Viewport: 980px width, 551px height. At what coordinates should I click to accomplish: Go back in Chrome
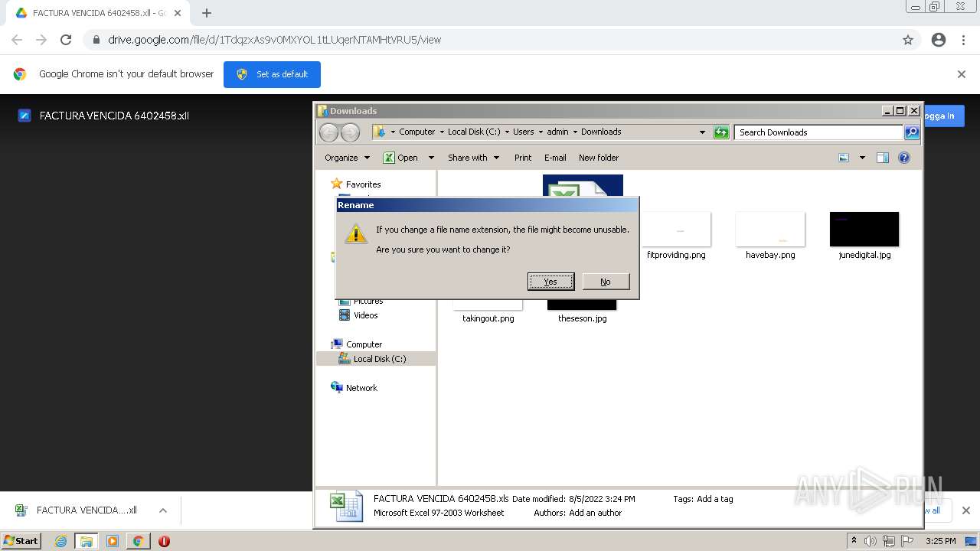click(x=17, y=40)
